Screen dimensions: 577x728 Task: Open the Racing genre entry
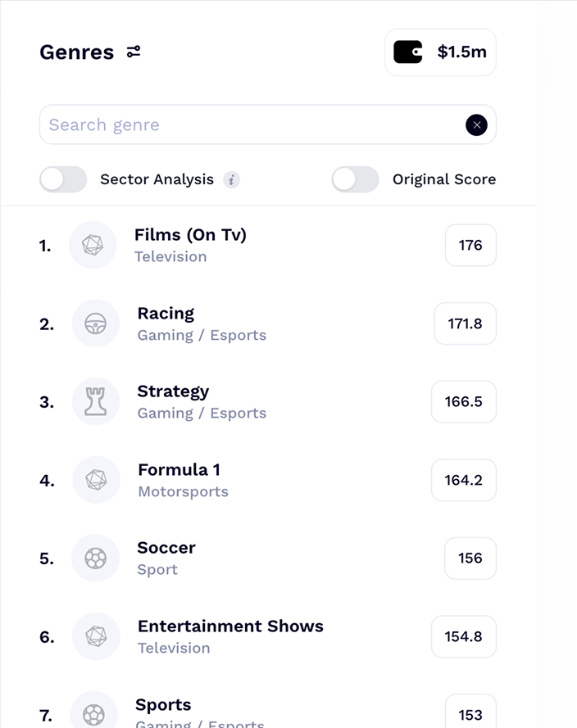tap(267, 323)
